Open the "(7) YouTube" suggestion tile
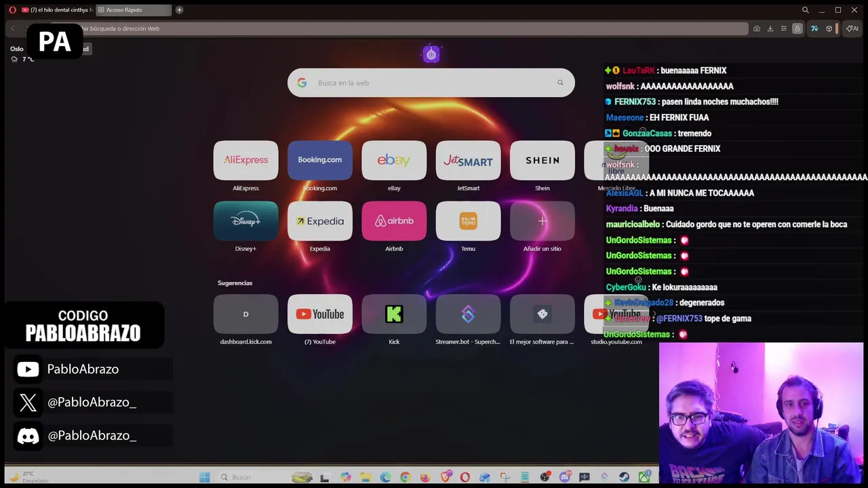The height and width of the screenshot is (488, 868). click(x=320, y=314)
